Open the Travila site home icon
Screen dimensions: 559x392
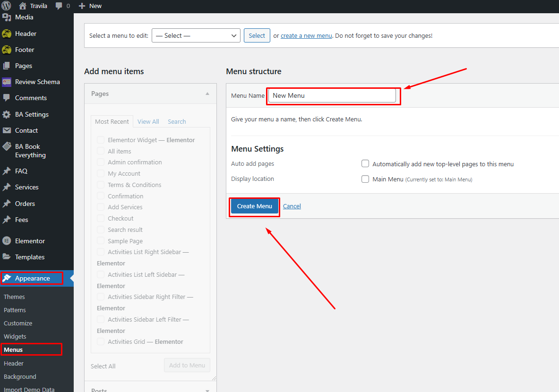pos(23,6)
